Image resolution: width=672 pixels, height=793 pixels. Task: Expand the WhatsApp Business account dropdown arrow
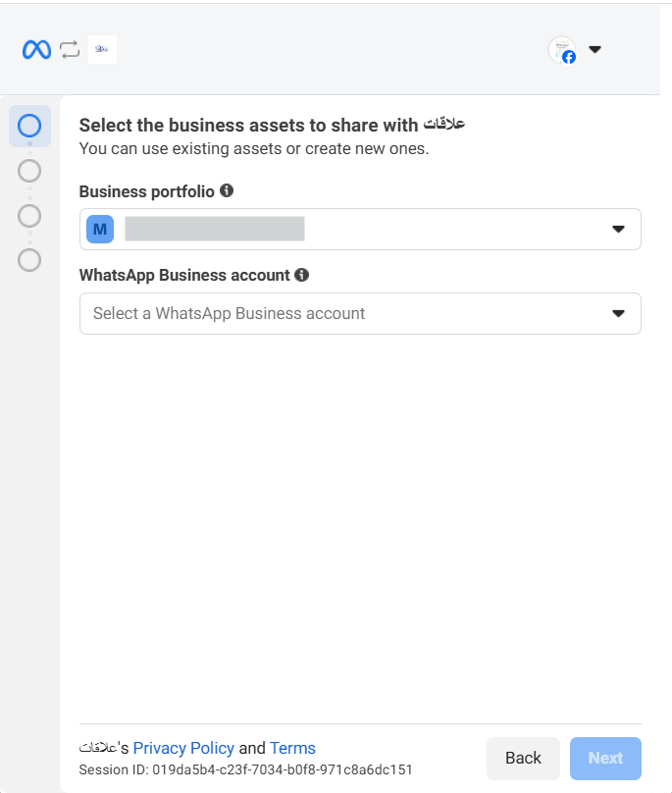tap(618, 313)
